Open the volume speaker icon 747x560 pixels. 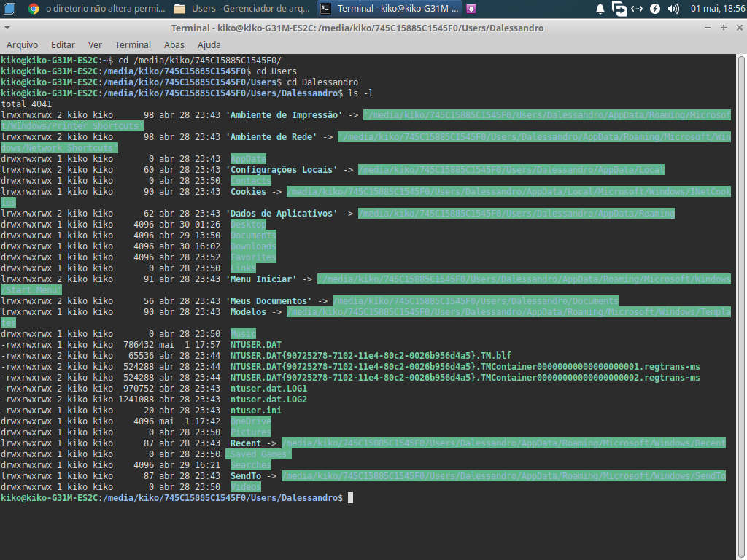pos(673,9)
